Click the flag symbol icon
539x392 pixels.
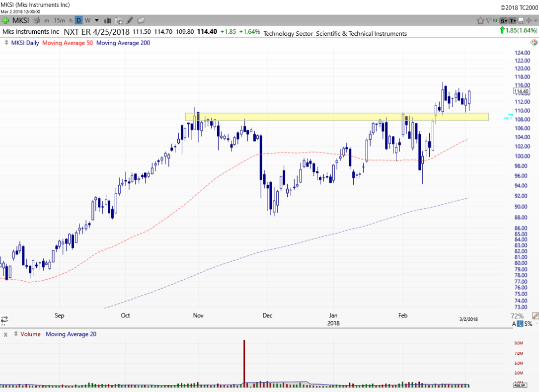(488, 20)
